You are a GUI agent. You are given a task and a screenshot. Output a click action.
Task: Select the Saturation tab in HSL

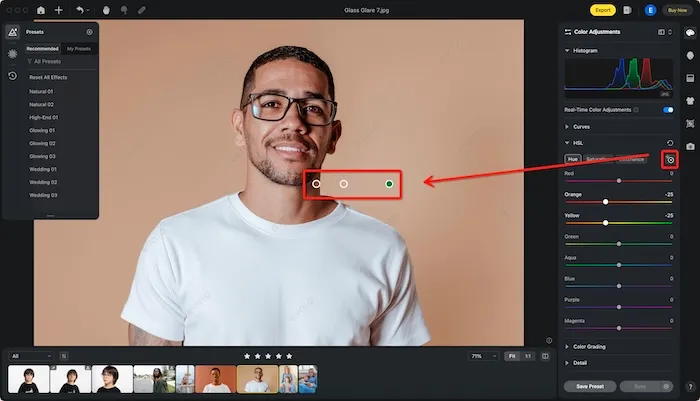pos(598,159)
